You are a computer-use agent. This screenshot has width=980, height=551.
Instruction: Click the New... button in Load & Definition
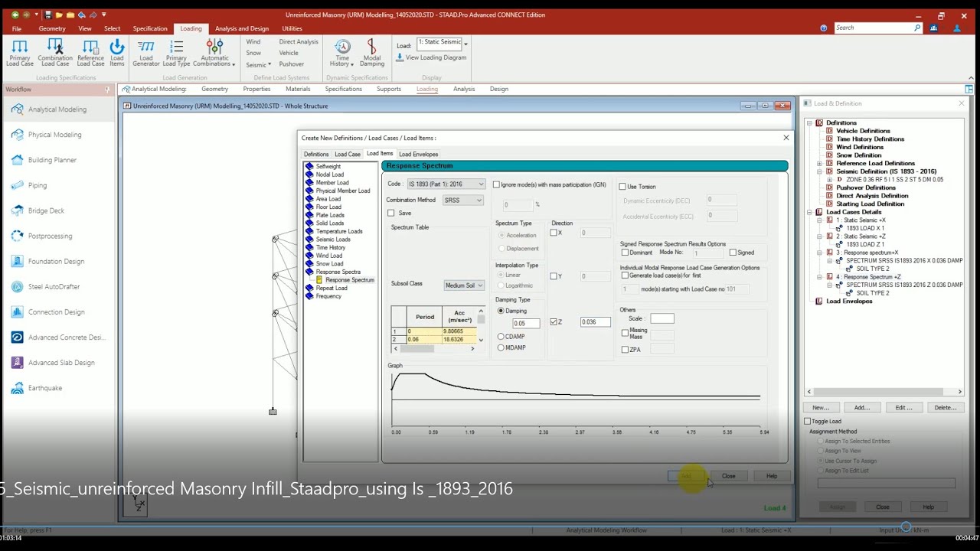[821, 408]
